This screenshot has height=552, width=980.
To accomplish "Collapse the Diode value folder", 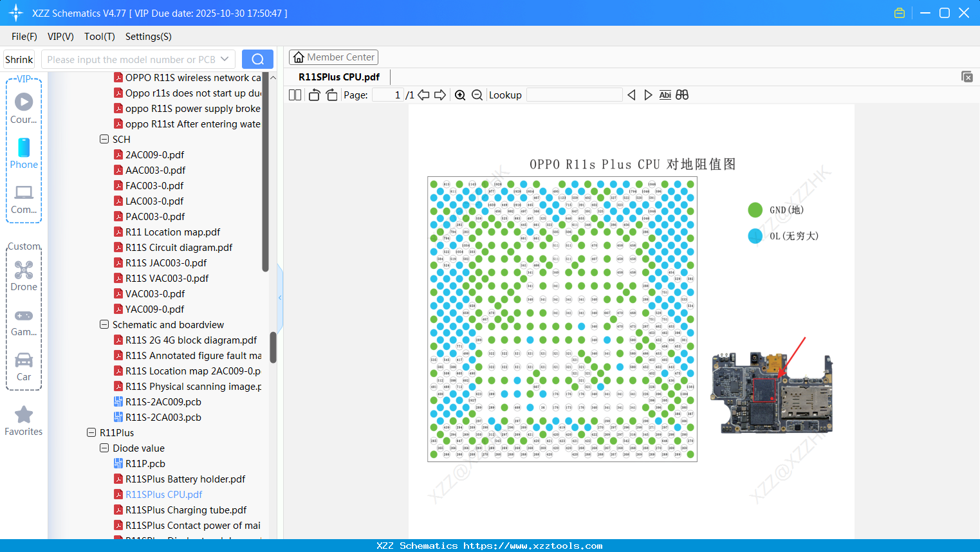I will (x=104, y=448).
